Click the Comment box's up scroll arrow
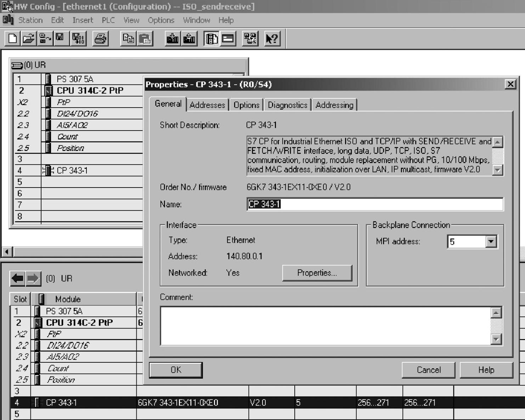525x420 pixels. pos(496,313)
